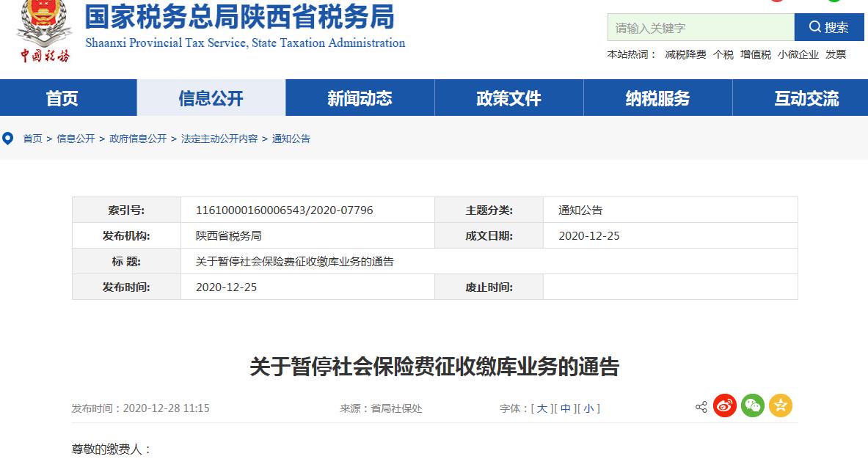Open 政府信息公开 in the breadcrumb
Image resolution: width=868 pixels, height=459 pixels.
point(138,139)
